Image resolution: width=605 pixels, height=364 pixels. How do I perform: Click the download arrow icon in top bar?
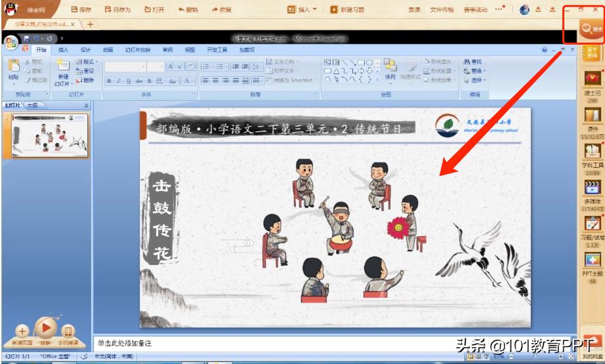tap(552, 10)
